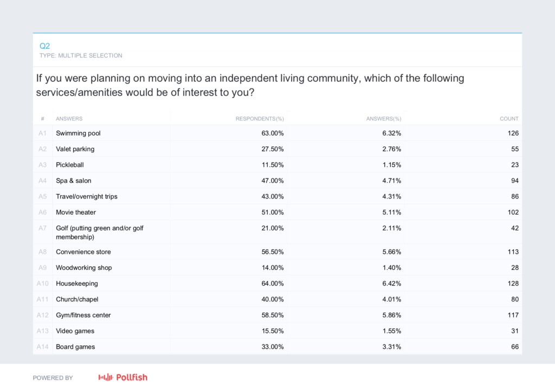This screenshot has height=392, width=555.
Task: Select the Swimming pool answer row
Action: (x=78, y=133)
